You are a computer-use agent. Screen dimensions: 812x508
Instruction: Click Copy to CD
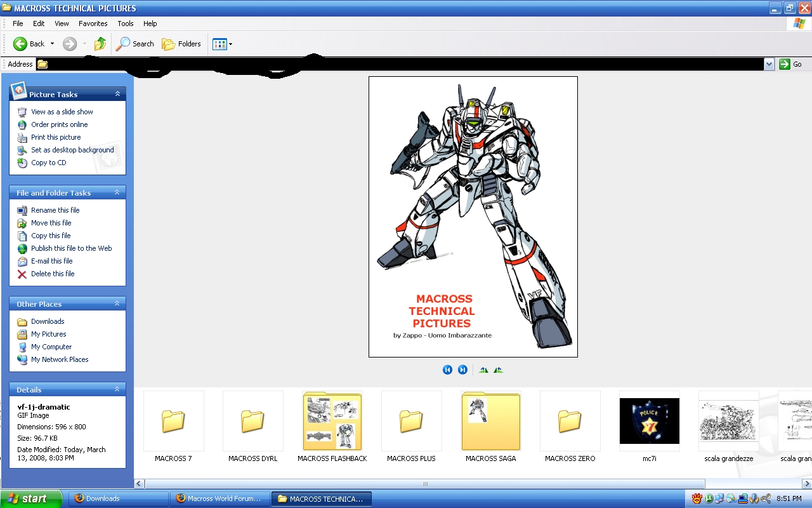click(x=48, y=163)
